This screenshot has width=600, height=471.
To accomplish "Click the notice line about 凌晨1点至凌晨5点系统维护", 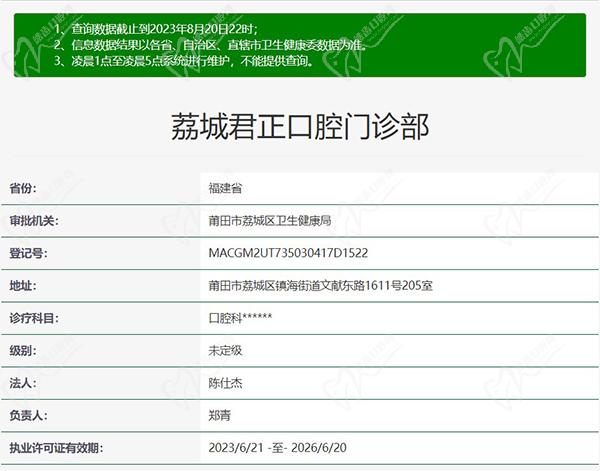I will [x=184, y=61].
